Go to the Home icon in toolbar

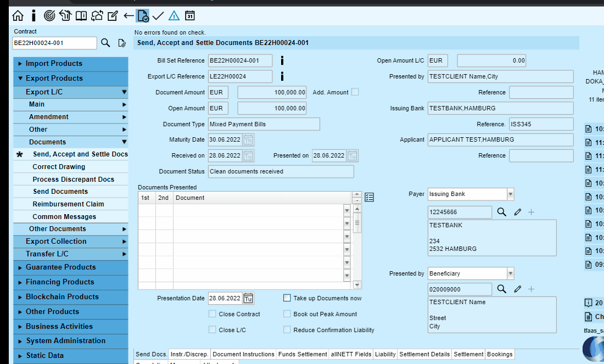click(x=18, y=16)
